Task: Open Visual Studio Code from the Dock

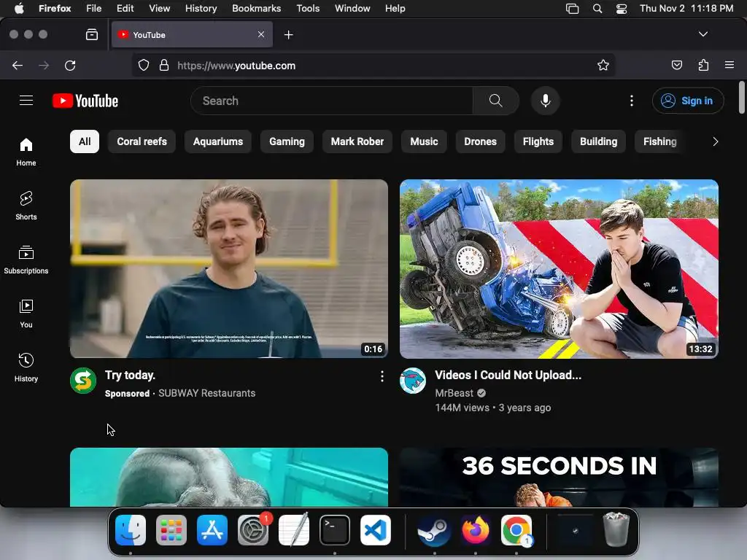Action: pyautogui.click(x=376, y=530)
